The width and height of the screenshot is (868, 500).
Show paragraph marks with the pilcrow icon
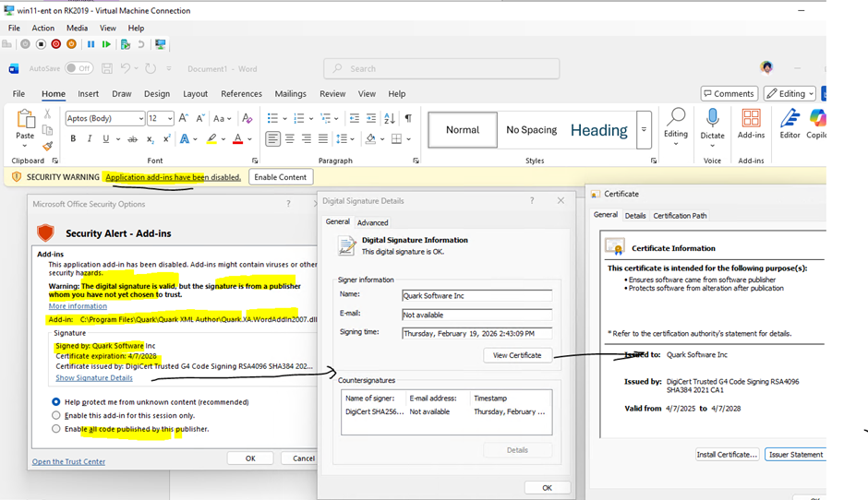pyautogui.click(x=408, y=118)
